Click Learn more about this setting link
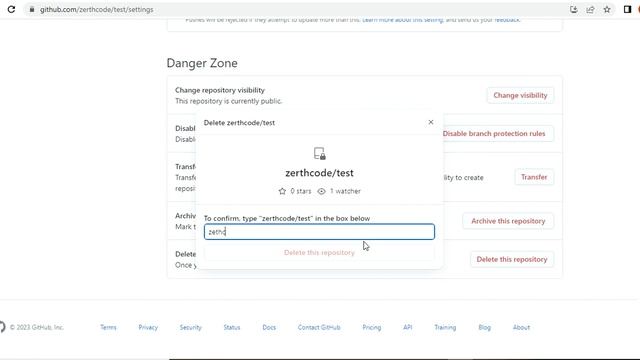Viewport: 640px width, 360px height. pyautogui.click(x=402, y=20)
